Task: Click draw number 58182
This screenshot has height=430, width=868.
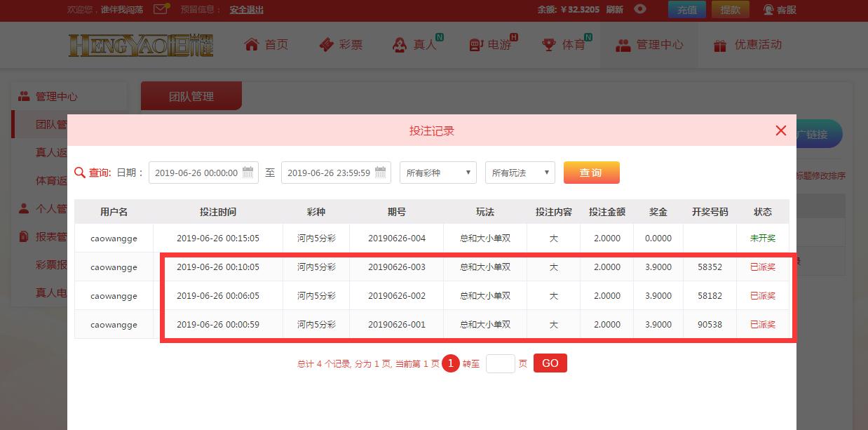Action: (710, 296)
